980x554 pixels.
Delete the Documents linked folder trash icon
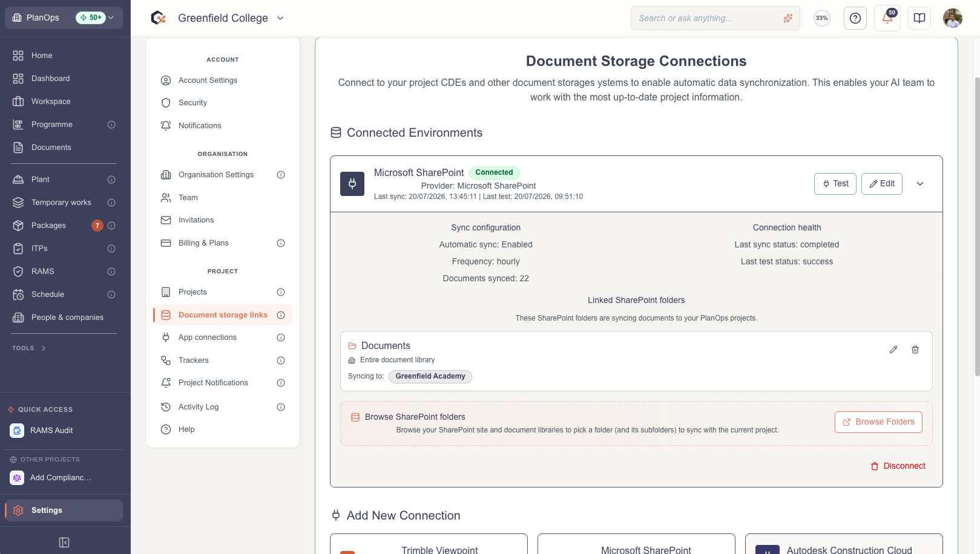coord(915,350)
